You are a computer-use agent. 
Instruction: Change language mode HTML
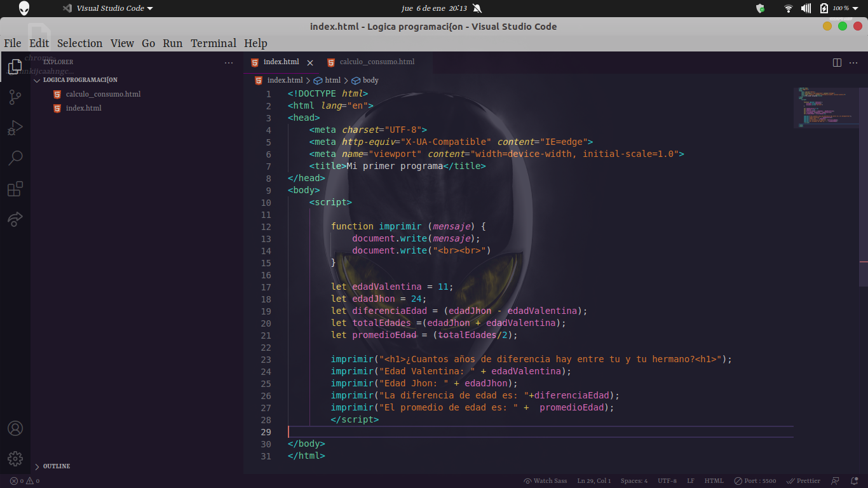coord(714,481)
